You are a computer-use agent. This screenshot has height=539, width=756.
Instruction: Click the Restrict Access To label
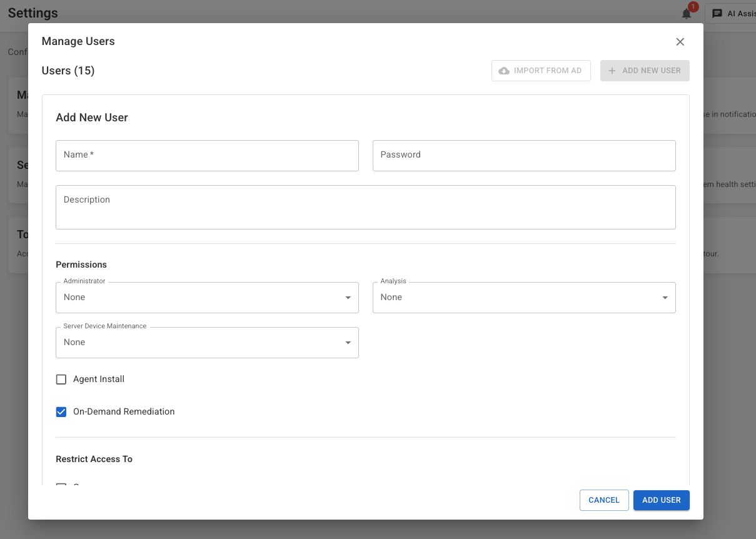(94, 459)
